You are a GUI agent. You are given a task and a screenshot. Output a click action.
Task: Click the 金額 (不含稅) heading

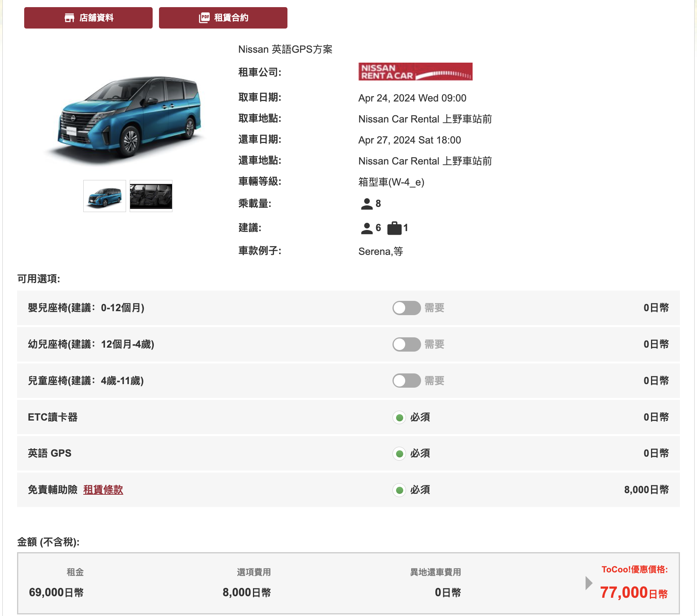coord(48,542)
